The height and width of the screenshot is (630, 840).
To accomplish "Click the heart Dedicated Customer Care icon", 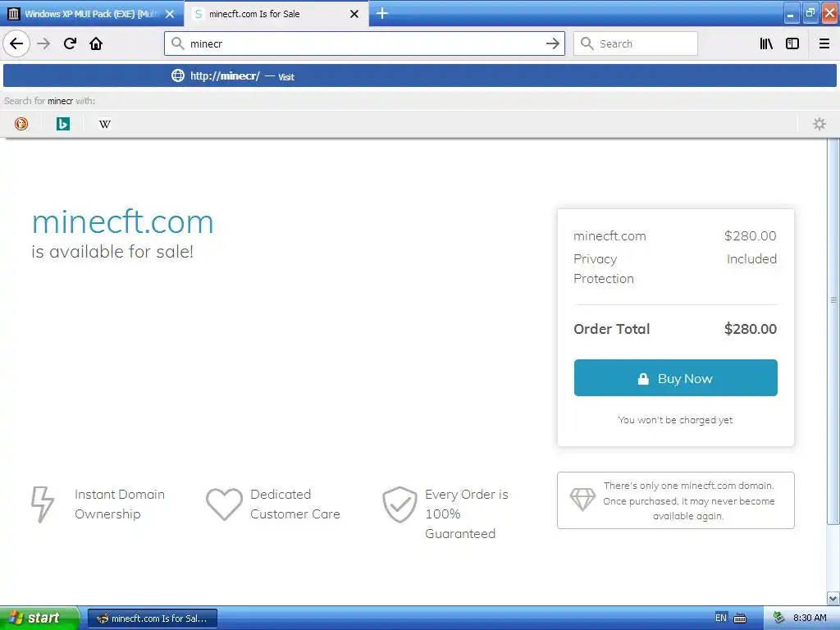I will click(224, 504).
